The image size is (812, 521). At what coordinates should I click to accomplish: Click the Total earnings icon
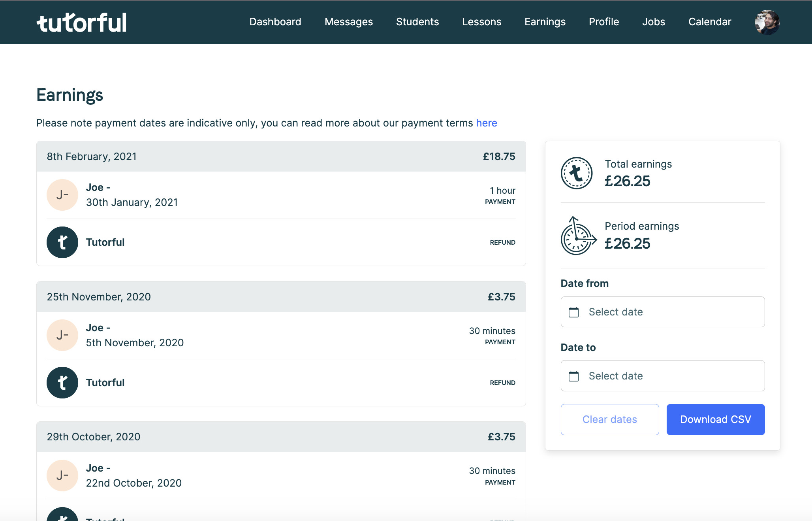[577, 173]
